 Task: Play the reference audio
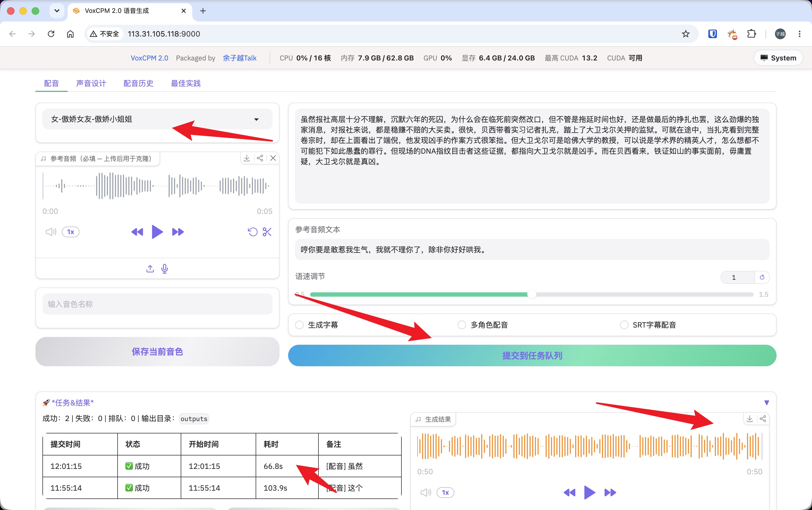[x=157, y=232]
